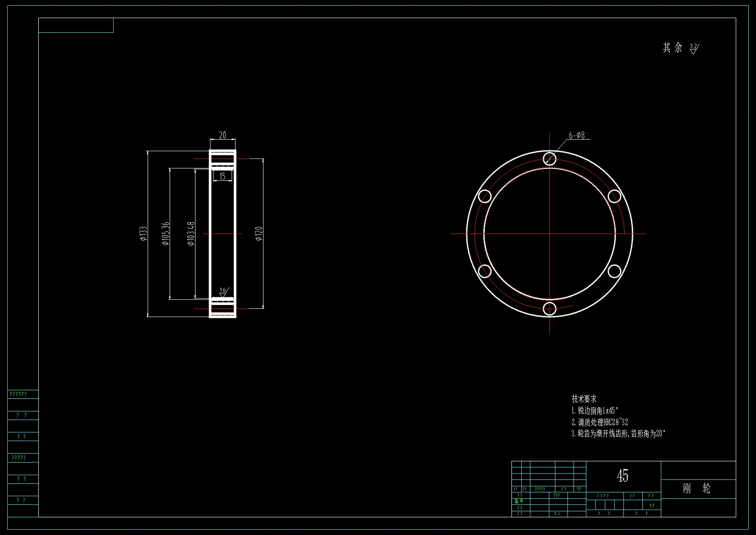
Task: Click requirement 1 about 锐边倒角1x45°
Action: pos(595,411)
